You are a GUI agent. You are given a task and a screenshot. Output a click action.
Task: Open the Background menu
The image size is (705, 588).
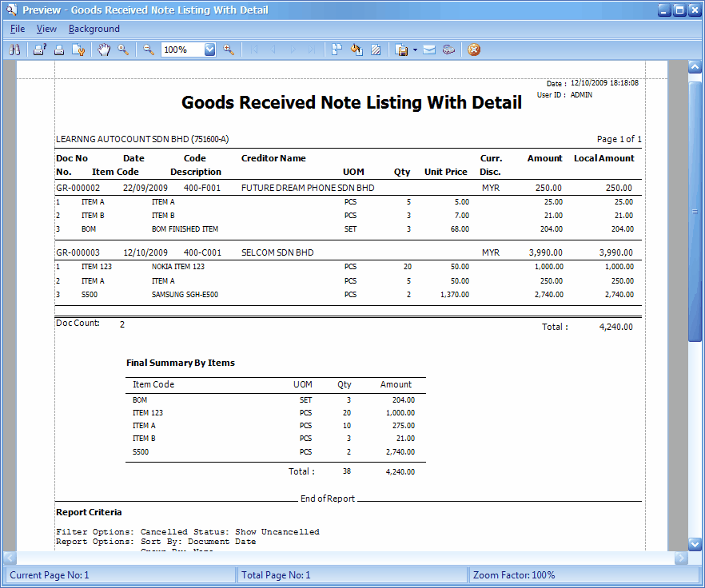[x=94, y=29]
